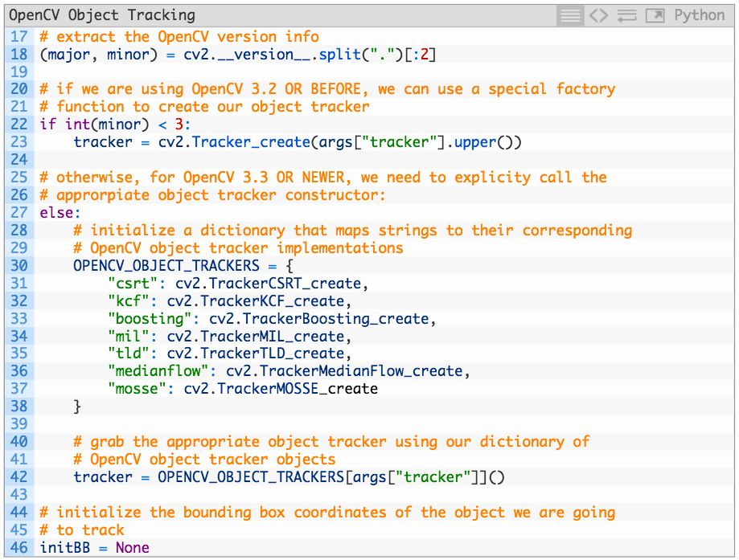Image resolution: width=739 pixels, height=560 pixels.
Task: Click 'cv2.TrackerMOSSE_create' entry
Action: [x=281, y=389]
